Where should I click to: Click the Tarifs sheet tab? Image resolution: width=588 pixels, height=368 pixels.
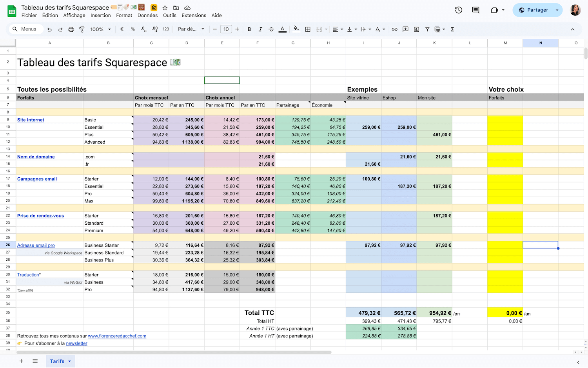tap(57, 361)
